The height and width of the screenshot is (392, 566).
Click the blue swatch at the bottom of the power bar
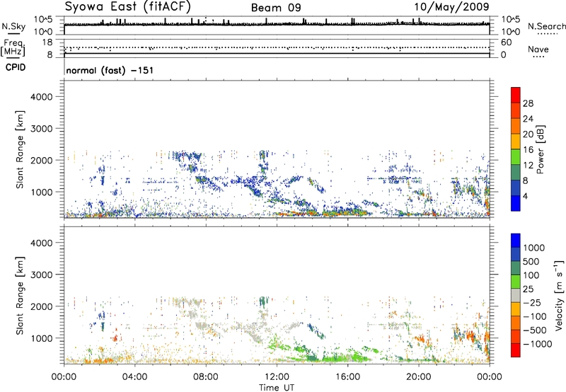[x=516, y=203]
